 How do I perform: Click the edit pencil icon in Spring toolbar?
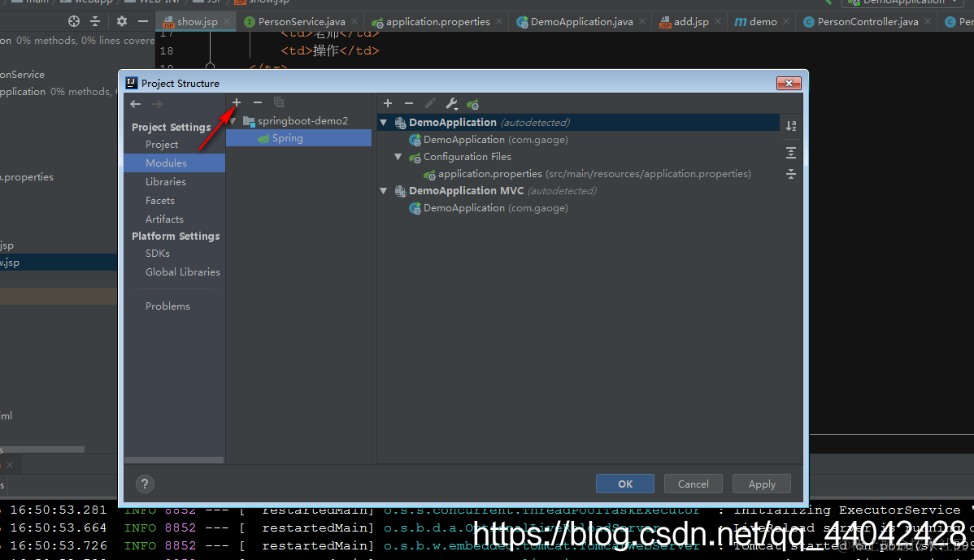pos(430,104)
